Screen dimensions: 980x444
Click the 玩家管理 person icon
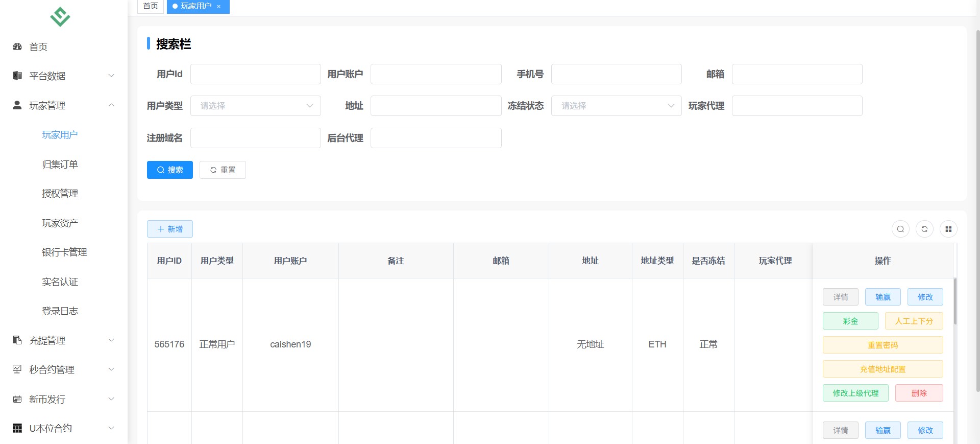[17, 105]
